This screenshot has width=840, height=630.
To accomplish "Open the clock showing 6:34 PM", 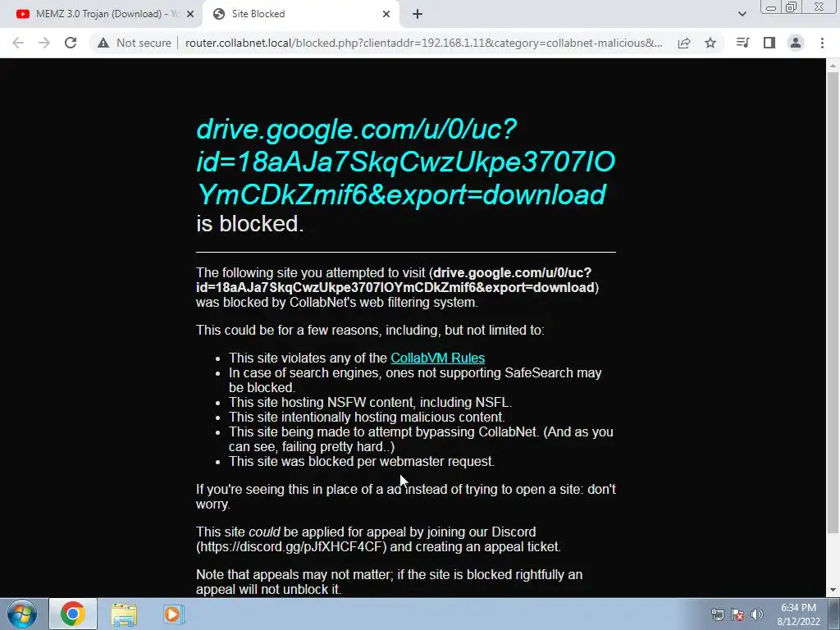I will (798, 614).
